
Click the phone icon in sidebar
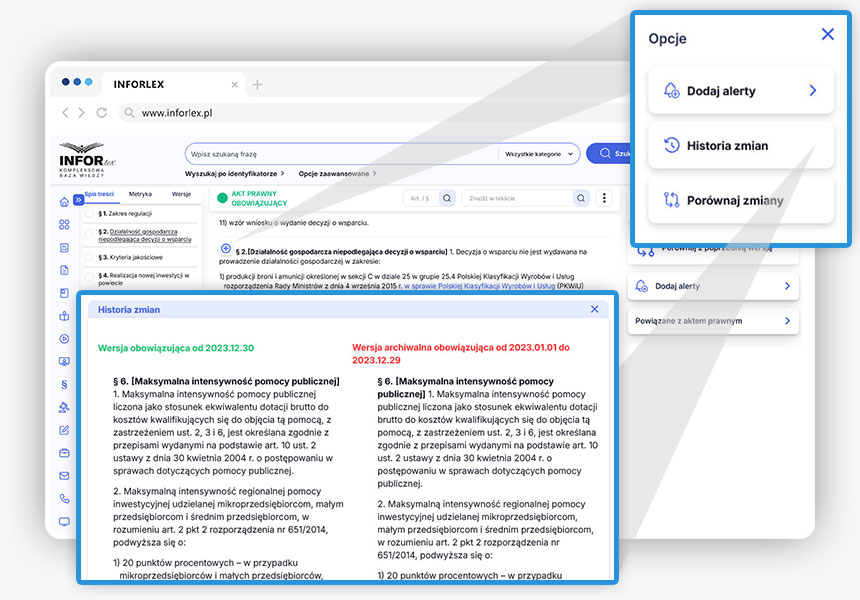(65, 499)
